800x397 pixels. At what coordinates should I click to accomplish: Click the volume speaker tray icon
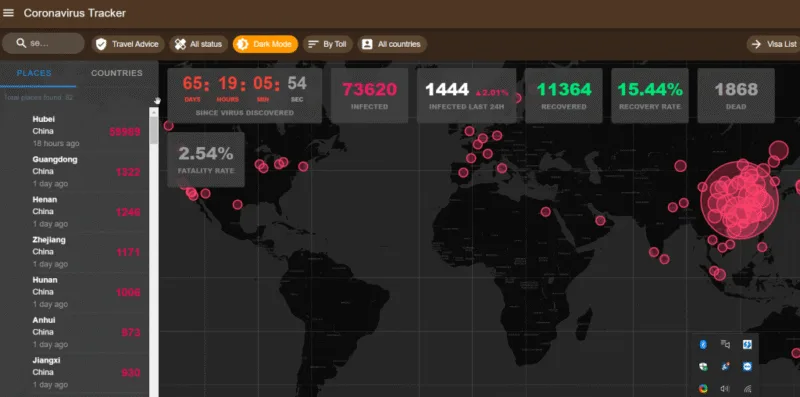[725, 389]
